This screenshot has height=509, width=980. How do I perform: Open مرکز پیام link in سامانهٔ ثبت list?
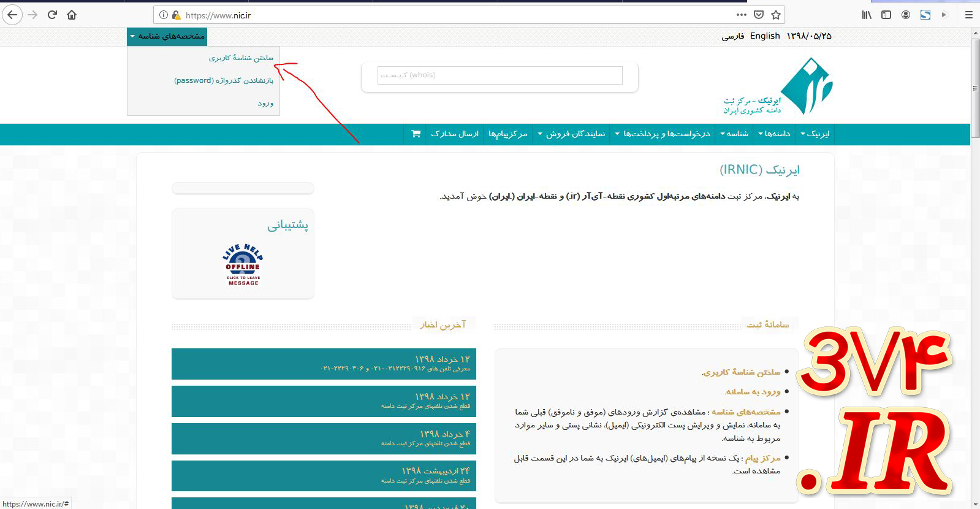pyautogui.click(x=763, y=457)
